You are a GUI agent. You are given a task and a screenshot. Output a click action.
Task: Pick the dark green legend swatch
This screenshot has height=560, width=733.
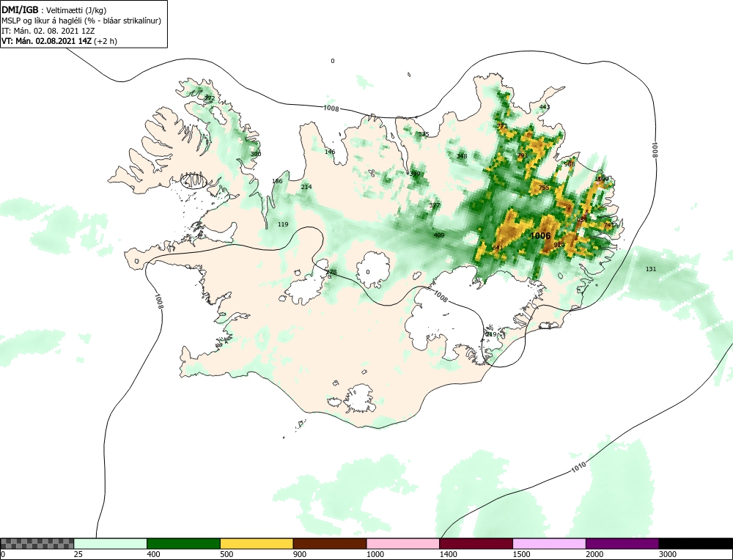pos(183,544)
